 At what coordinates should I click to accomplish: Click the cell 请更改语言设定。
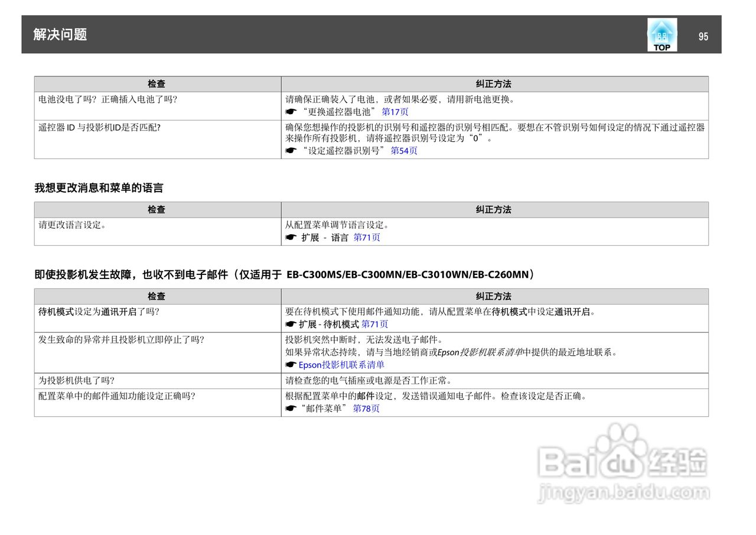point(158,232)
